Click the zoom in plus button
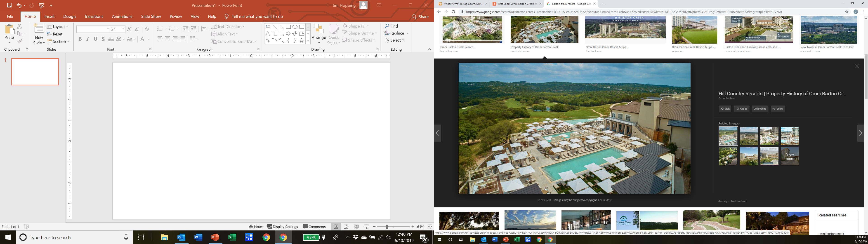Image resolution: width=868 pixels, height=244 pixels. point(413,227)
